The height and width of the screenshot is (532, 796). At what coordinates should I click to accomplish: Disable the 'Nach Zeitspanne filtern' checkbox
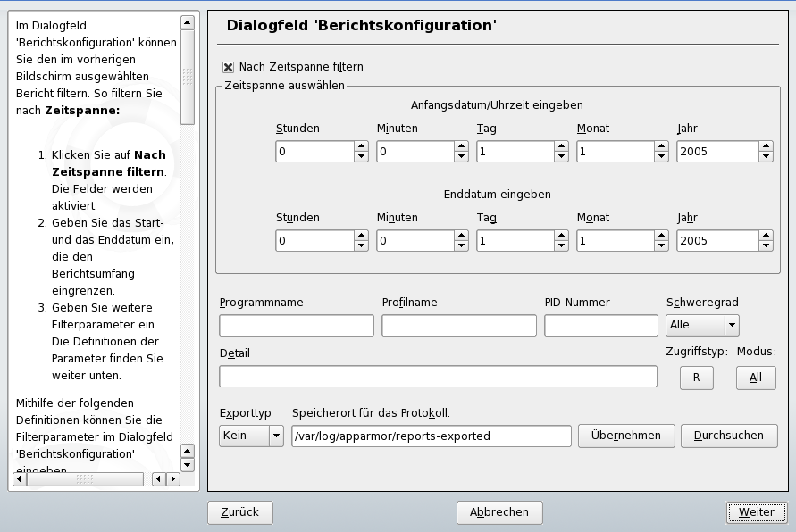pyautogui.click(x=228, y=66)
